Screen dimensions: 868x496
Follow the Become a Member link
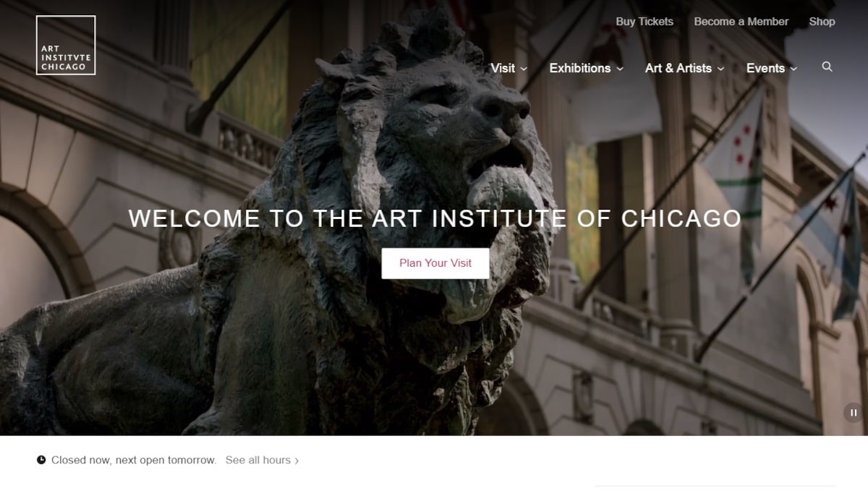741,22
